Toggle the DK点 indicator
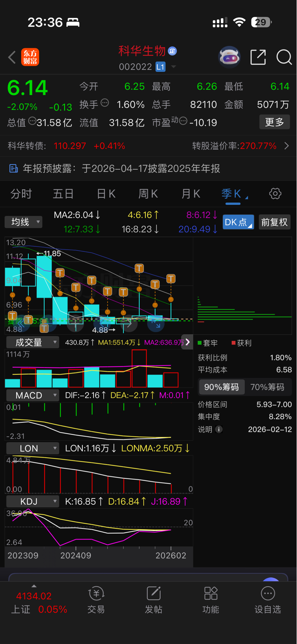Image resolution: width=297 pixels, height=644 pixels. 238,222
